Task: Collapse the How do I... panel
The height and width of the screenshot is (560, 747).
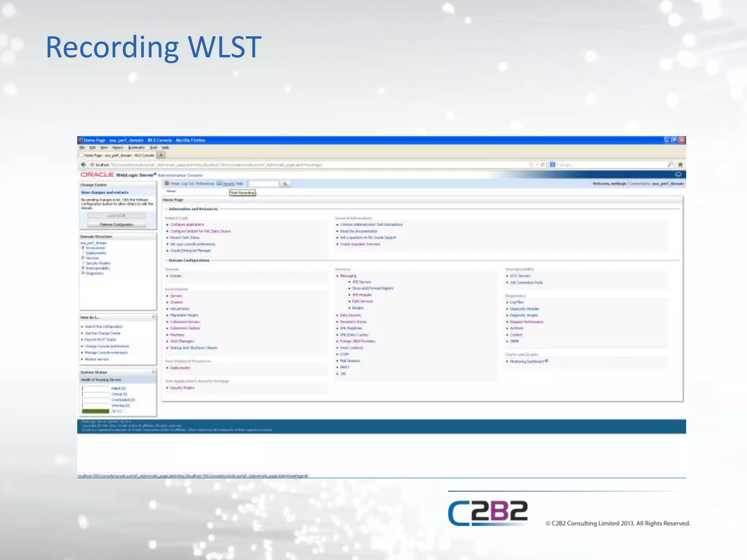Action: 154,317
